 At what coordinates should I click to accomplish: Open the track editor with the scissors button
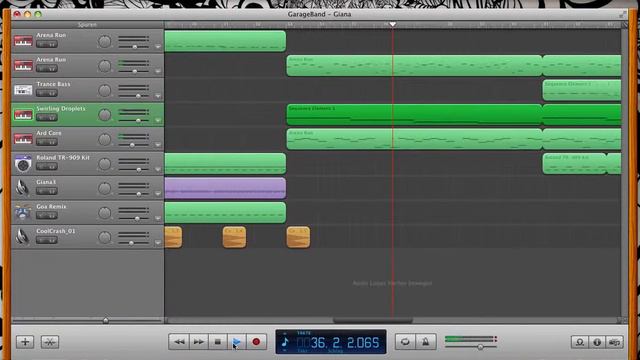click(x=50, y=342)
